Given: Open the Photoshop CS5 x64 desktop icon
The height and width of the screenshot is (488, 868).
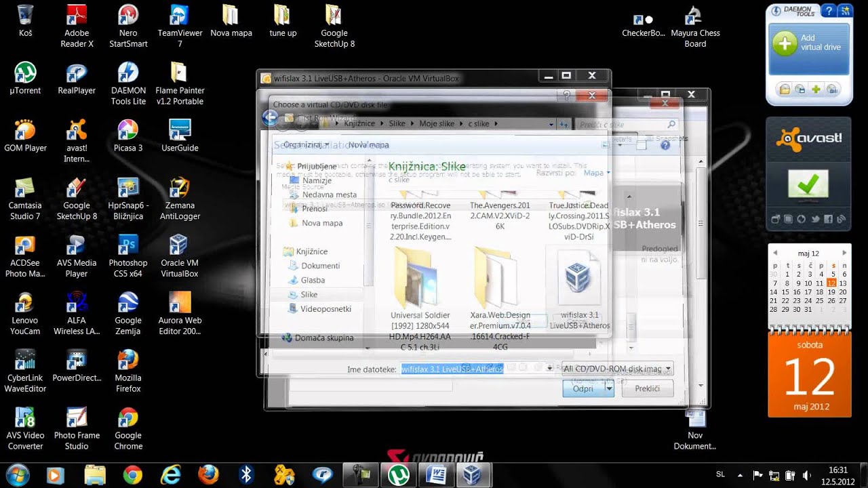Looking at the screenshot, I should 128,256.
